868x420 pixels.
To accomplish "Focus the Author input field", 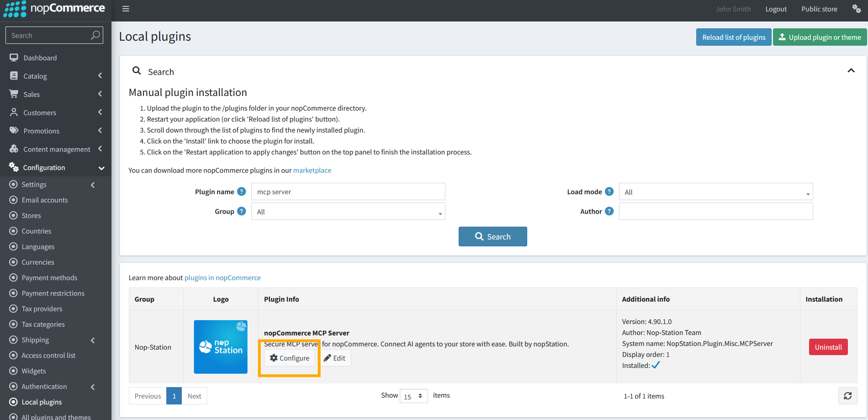I will pos(716,211).
